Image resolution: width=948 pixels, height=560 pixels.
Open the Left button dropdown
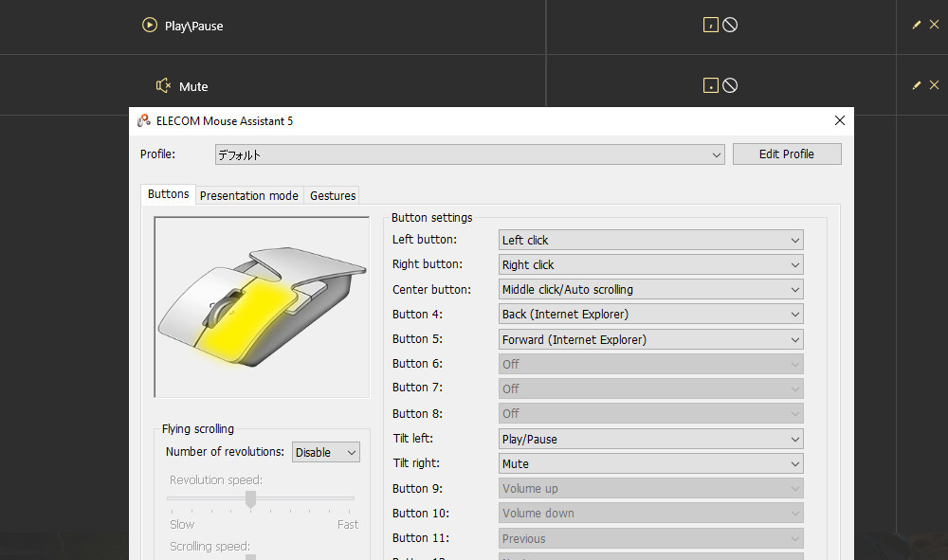pos(650,240)
